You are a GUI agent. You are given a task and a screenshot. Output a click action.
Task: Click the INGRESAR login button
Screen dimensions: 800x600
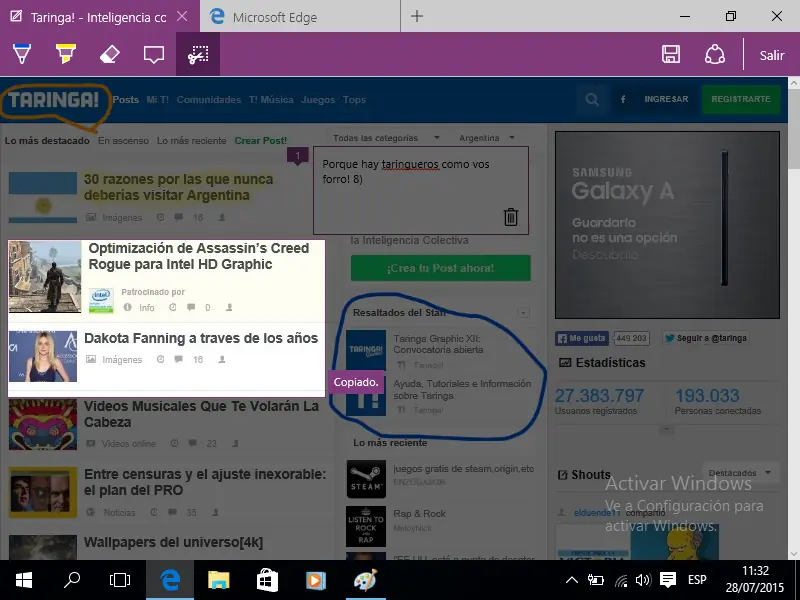pyautogui.click(x=666, y=99)
